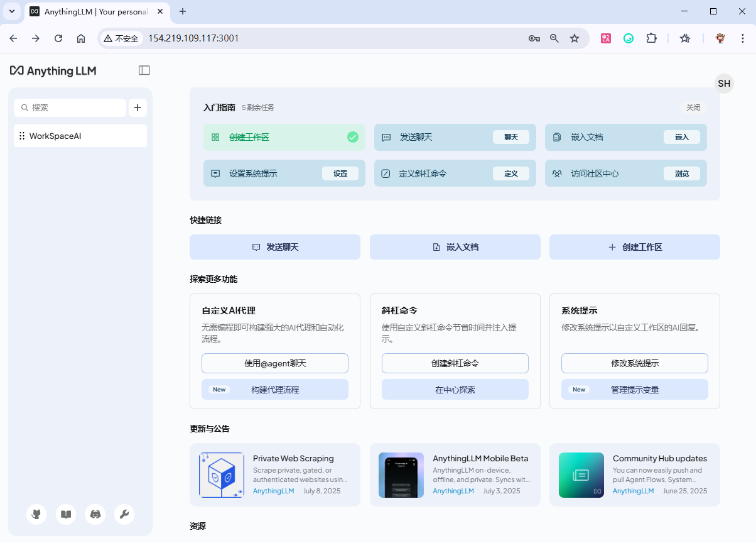The height and width of the screenshot is (543, 756).
Task: Click the 不安全 site security warning
Action: click(x=121, y=38)
